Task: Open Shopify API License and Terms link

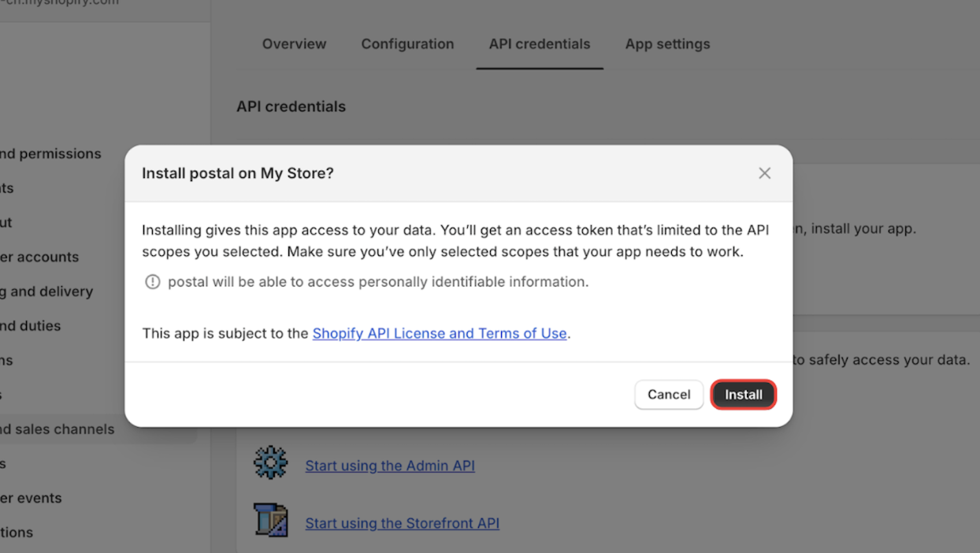Action: tap(440, 333)
